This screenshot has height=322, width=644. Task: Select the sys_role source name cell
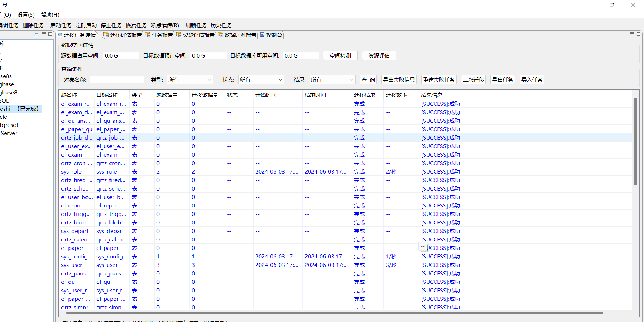tap(71, 172)
